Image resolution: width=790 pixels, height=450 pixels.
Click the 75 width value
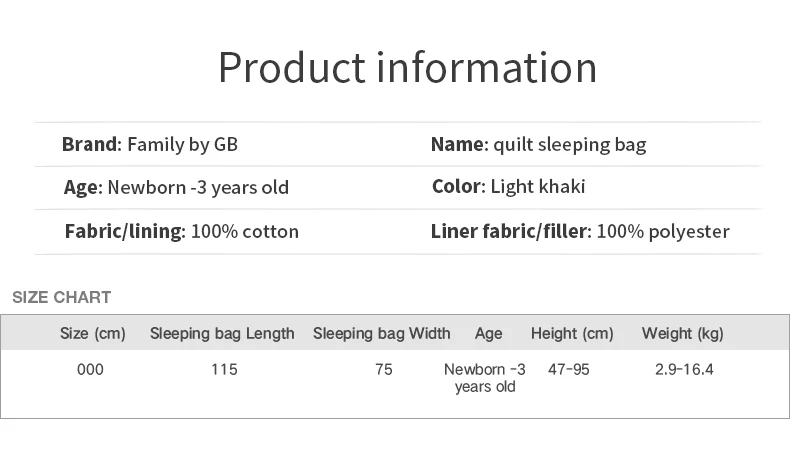coord(383,369)
